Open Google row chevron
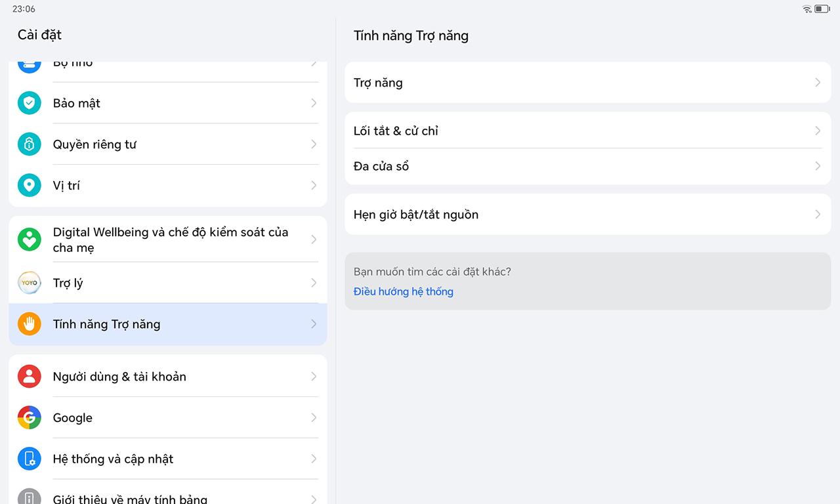 coord(314,418)
